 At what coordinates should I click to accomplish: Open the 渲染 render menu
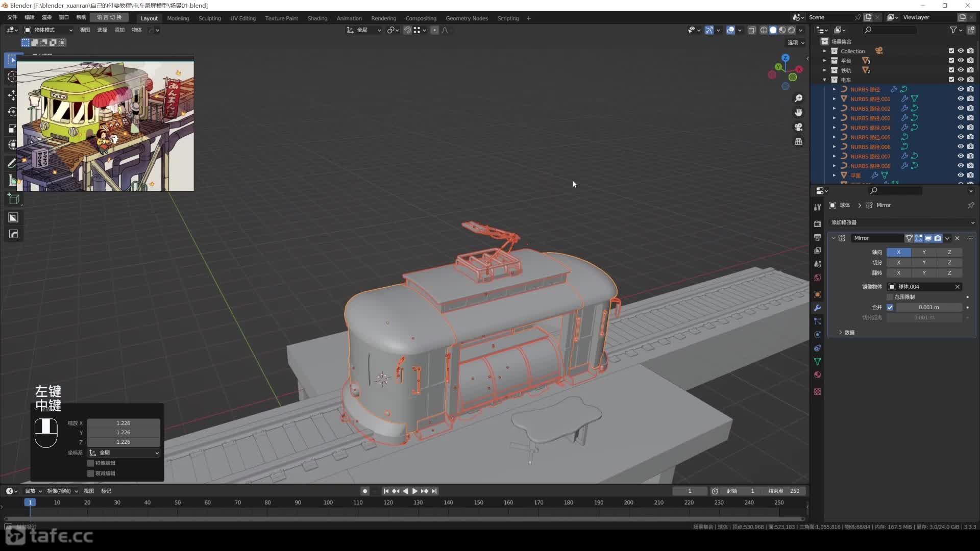point(46,17)
